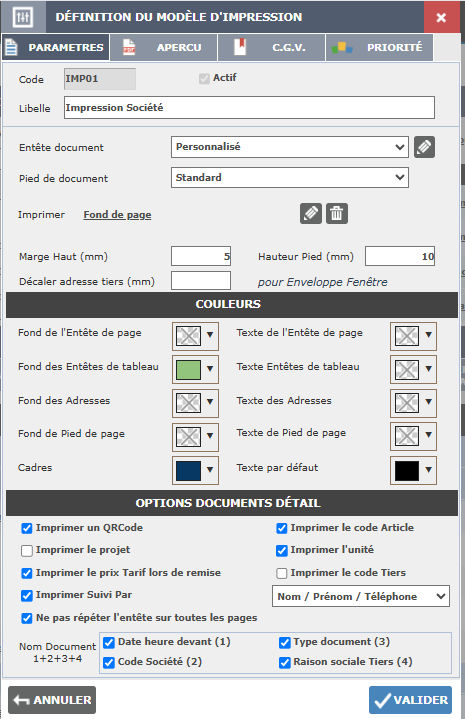The image size is (465, 719).
Task: Click the Libelle text field
Action: pos(249,108)
